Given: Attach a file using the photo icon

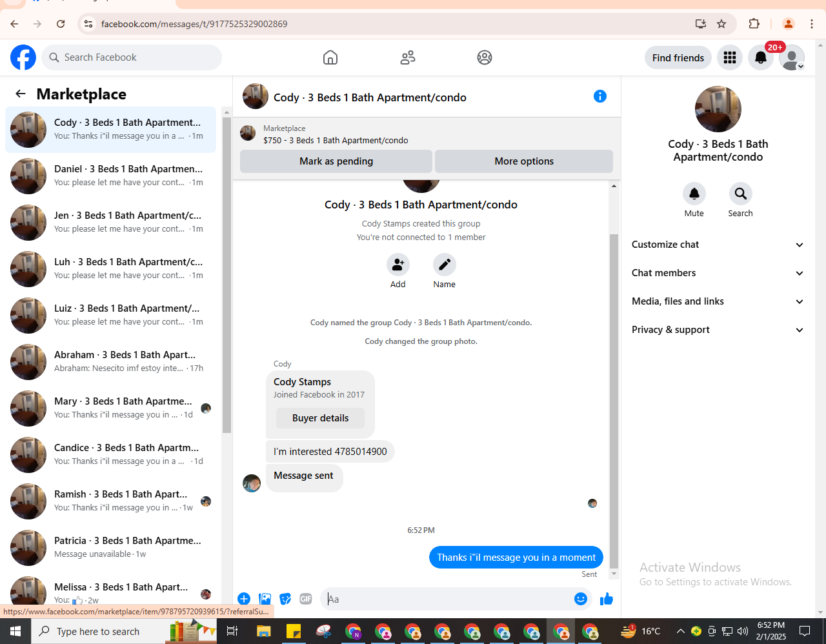Looking at the screenshot, I should [x=265, y=599].
